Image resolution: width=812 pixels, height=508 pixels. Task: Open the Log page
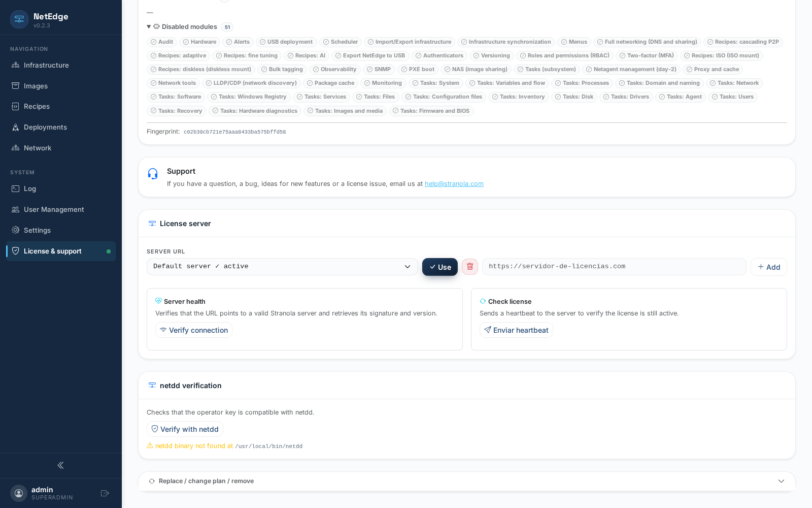point(61,188)
